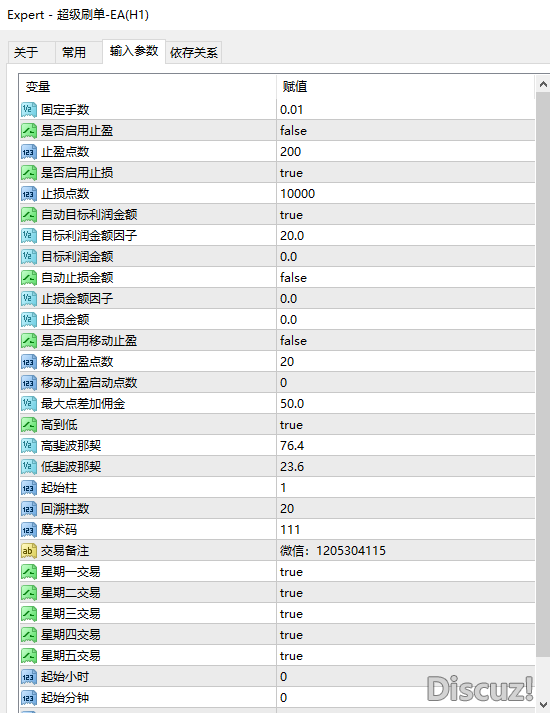Select the 起始柱 variable name
This screenshot has height=713, width=550.
click(59, 488)
